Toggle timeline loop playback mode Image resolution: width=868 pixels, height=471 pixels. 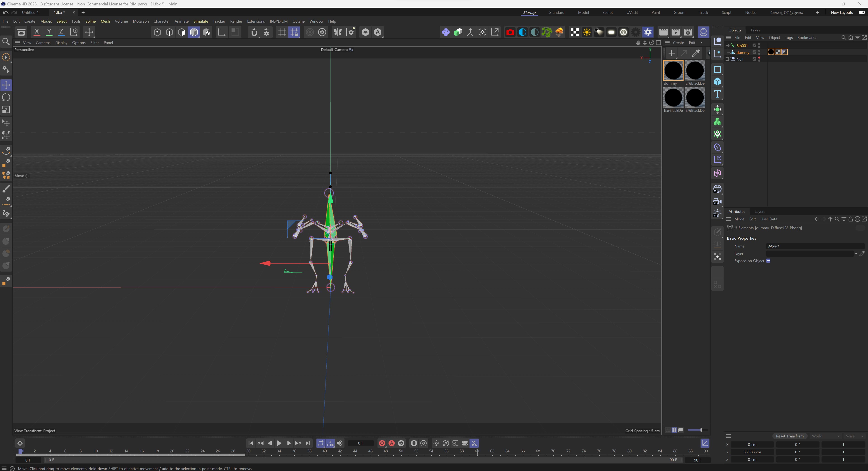click(x=321, y=443)
